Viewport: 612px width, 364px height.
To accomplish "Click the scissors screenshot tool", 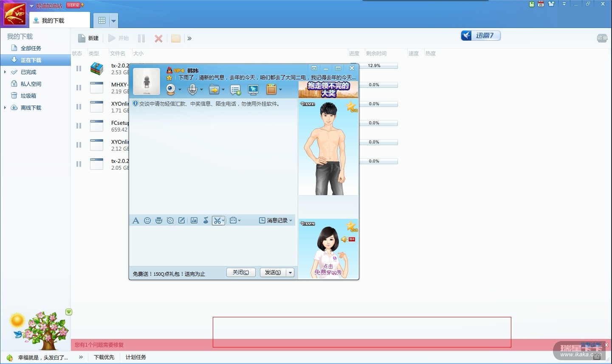I will click(217, 221).
